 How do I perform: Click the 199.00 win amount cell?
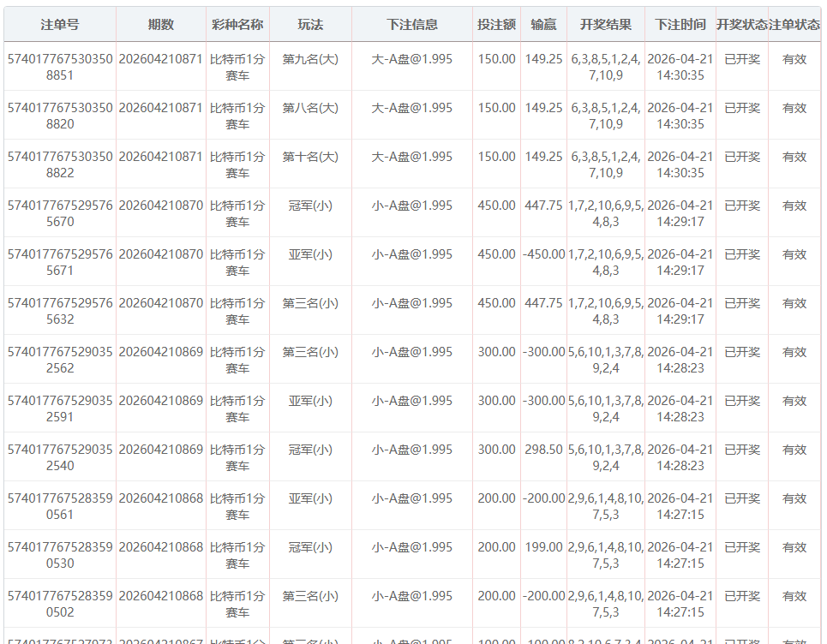[x=543, y=547]
